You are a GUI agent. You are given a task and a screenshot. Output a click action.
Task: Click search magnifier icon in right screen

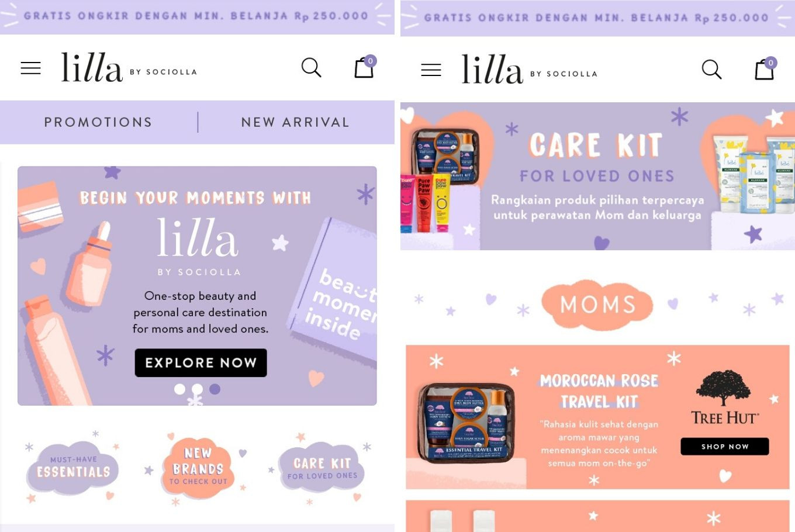(x=711, y=70)
